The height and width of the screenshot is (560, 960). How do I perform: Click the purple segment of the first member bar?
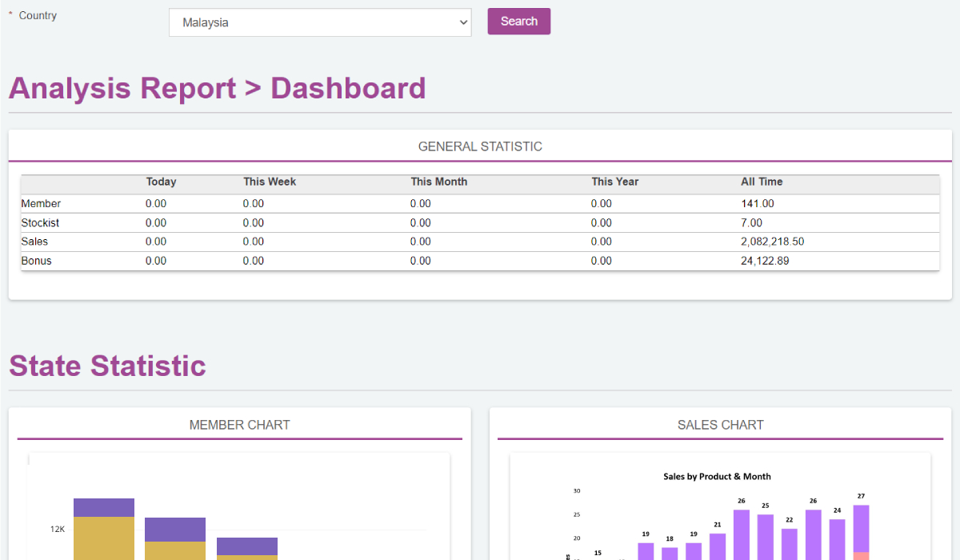tap(104, 507)
